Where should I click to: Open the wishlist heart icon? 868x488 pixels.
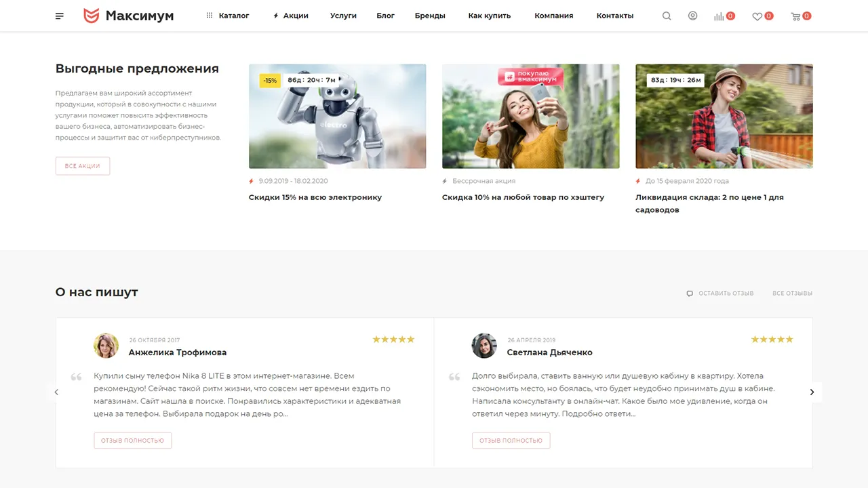pyautogui.click(x=757, y=16)
